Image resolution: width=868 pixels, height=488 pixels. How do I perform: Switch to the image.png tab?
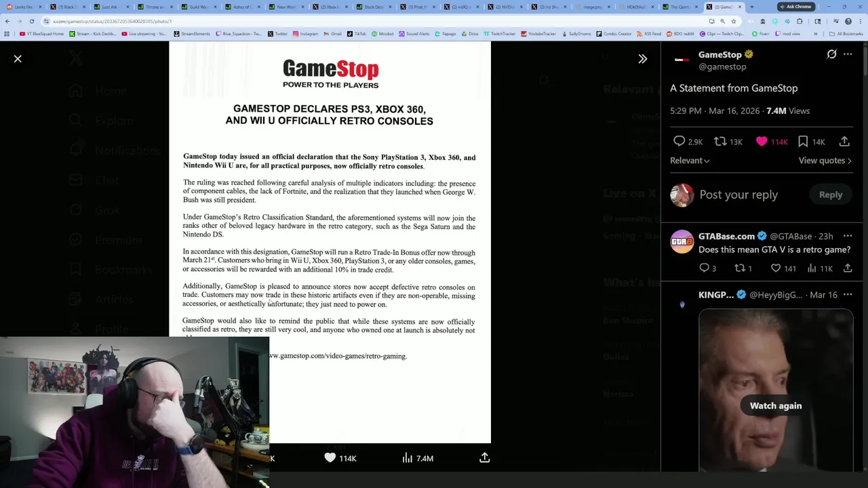(591, 7)
